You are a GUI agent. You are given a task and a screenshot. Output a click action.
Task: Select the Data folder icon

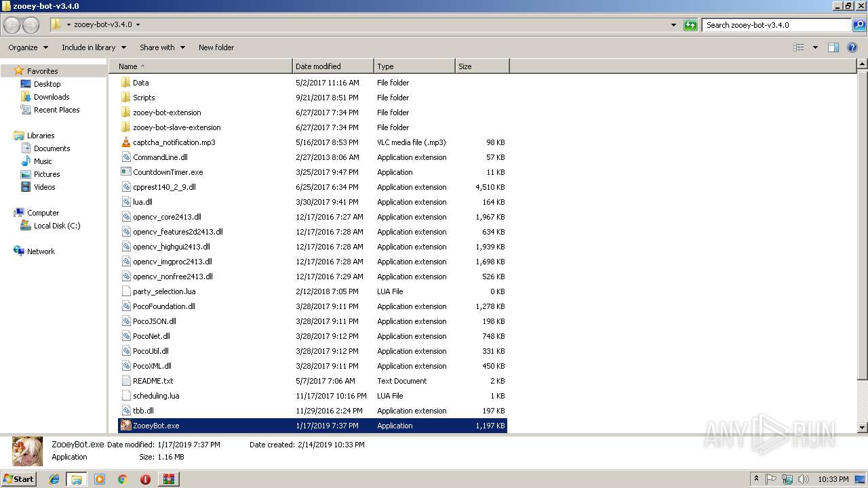point(125,83)
